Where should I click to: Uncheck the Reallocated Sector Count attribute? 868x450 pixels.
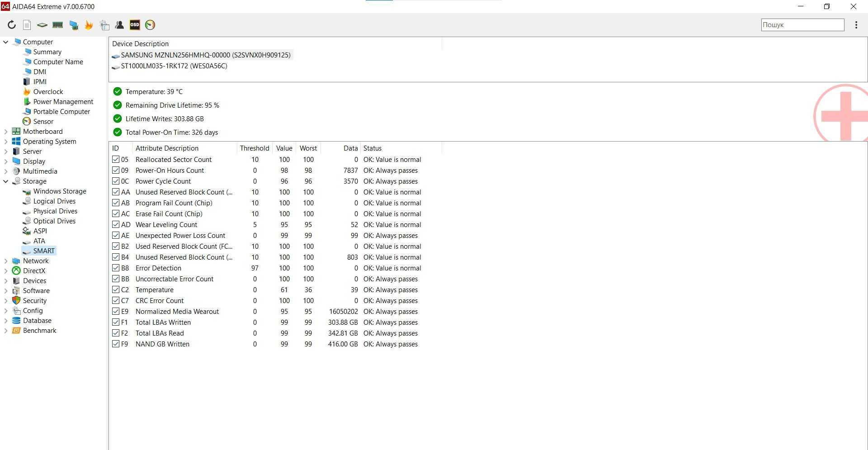pos(116,159)
